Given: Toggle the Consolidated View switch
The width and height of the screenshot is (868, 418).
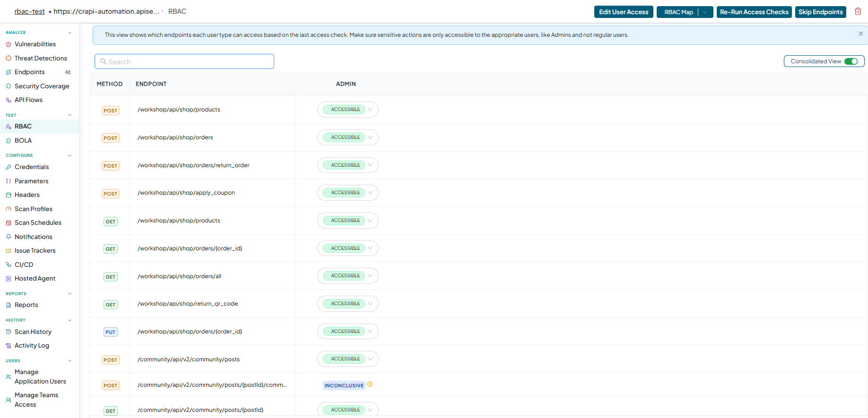Looking at the screenshot, I should click(x=851, y=61).
